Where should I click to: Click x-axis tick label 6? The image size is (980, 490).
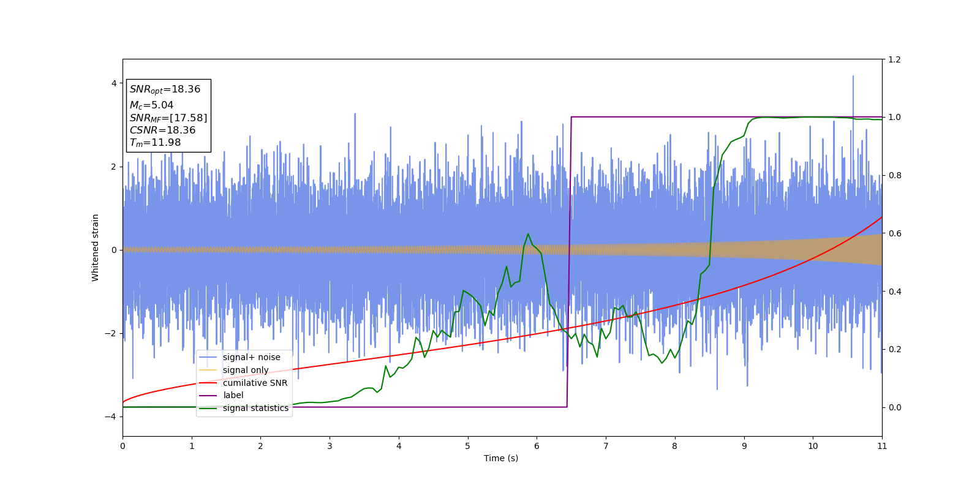click(537, 446)
